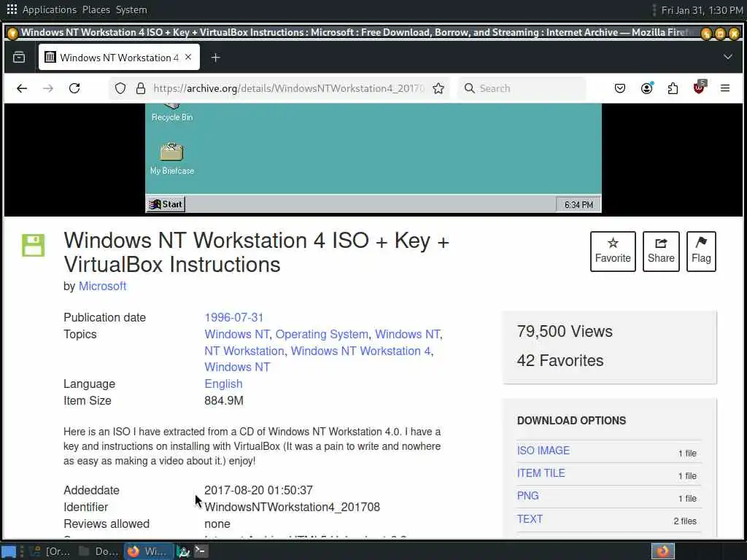The width and height of the screenshot is (747, 560).
Task: Open the English language link
Action: [223, 384]
